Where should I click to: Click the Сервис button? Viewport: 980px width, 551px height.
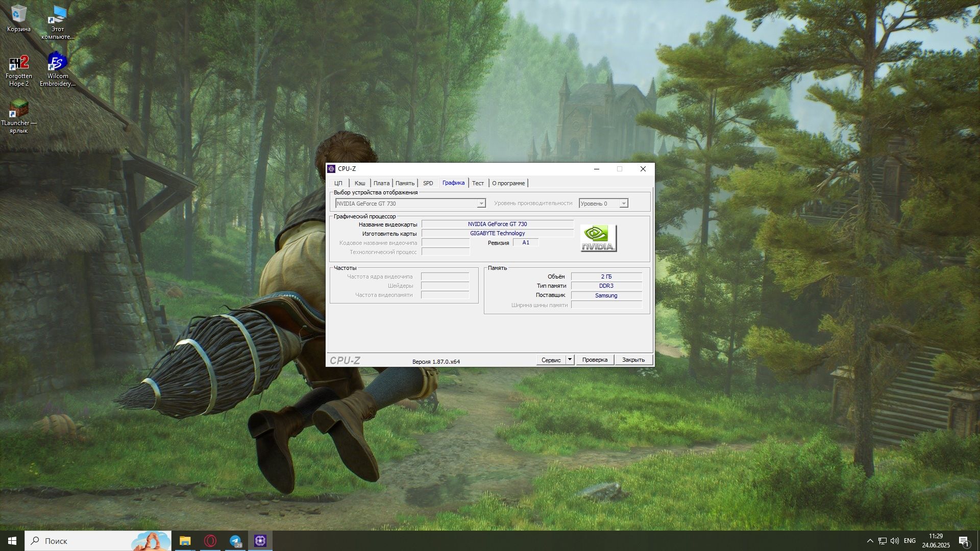click(x=551, y=360)
